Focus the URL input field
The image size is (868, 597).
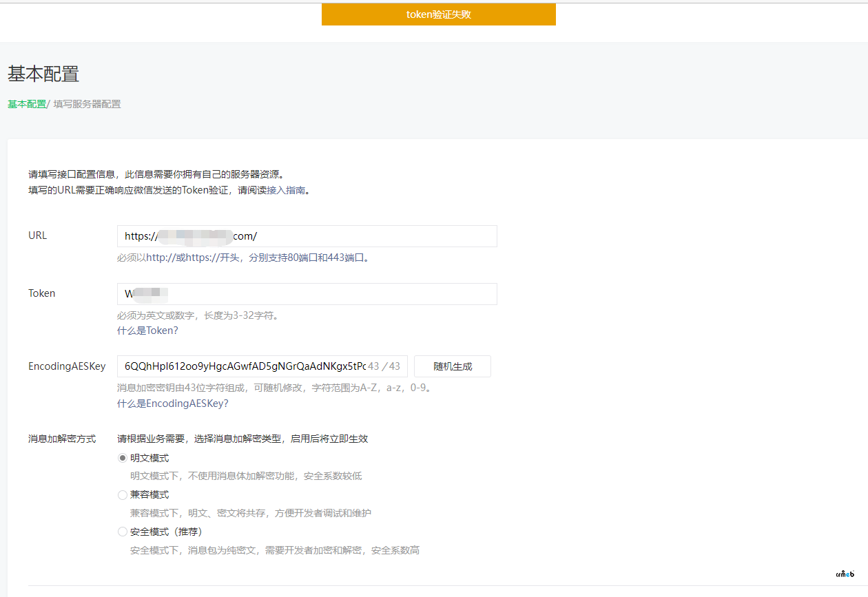pyautogui.click(x=307, y=236)
